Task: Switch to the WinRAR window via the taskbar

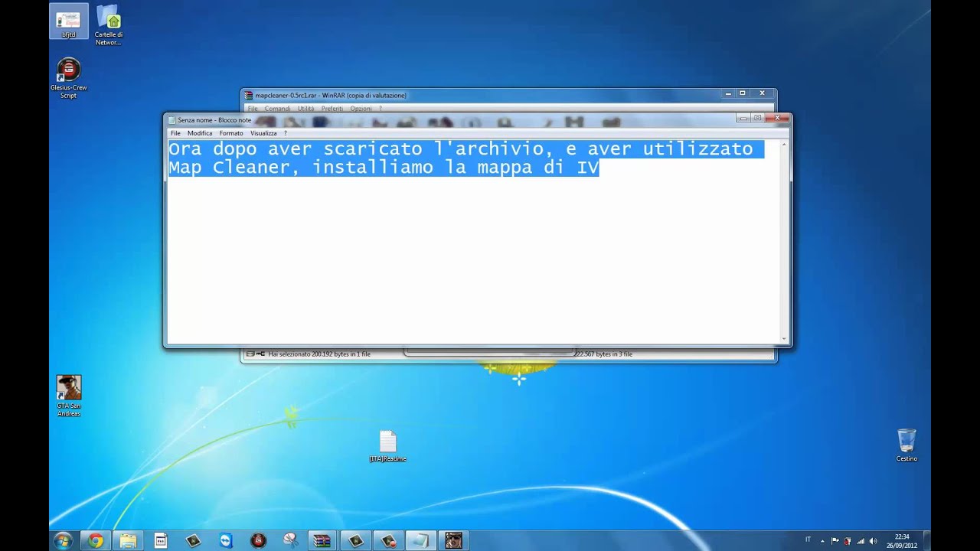Action: 322,540
